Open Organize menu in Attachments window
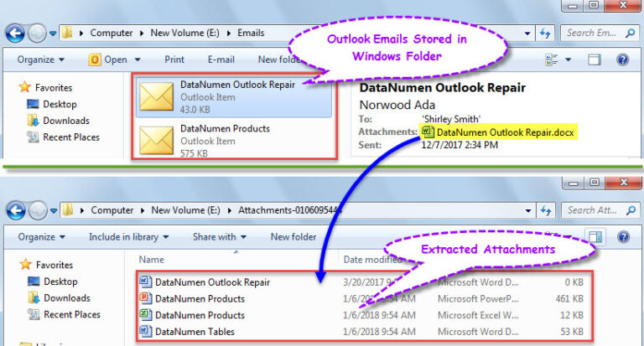Viewport: 644px width, 346px height. [41, 237]
